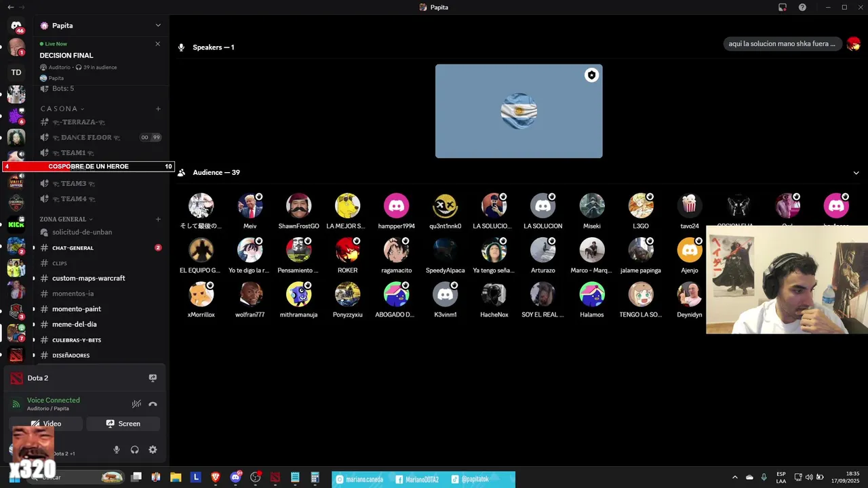Deafen audio with the headphones icon
868x488 pixels.
(x=134, y=449)
